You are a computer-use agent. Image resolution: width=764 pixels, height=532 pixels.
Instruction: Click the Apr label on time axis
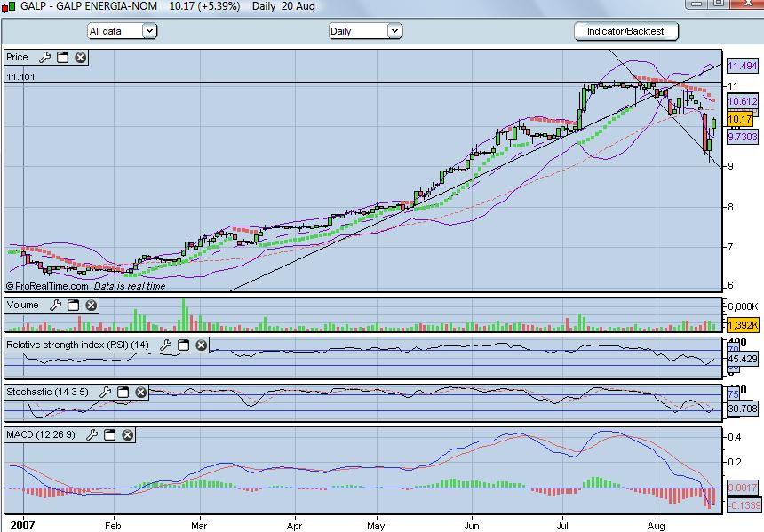pos(294,526)
